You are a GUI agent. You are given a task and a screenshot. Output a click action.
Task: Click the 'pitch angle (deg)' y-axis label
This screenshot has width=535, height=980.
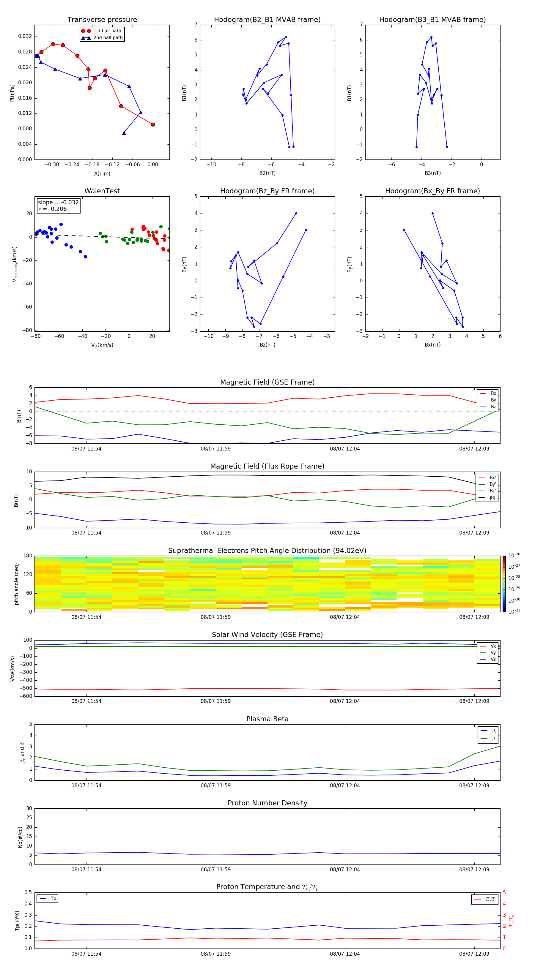tap(16, 584)
